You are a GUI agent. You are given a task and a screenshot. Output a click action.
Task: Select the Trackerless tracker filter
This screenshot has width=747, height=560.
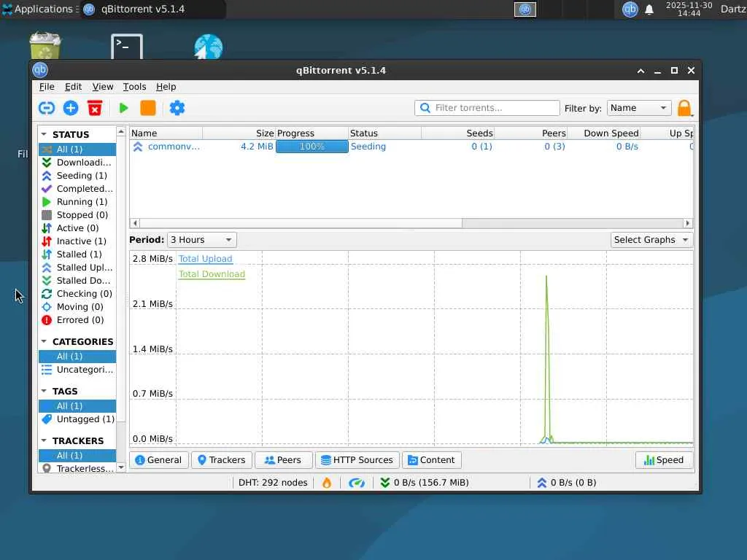pyautogui.click(x=77, y=469)
